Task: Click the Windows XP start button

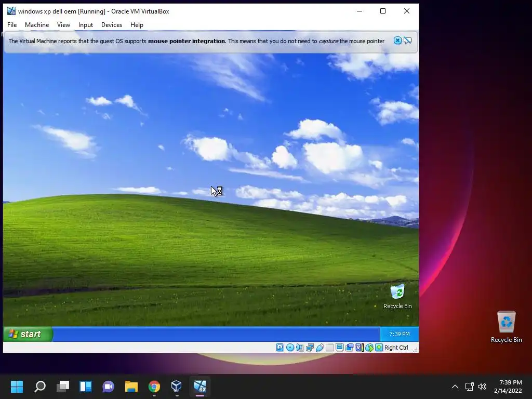Action: click(28, 334)
